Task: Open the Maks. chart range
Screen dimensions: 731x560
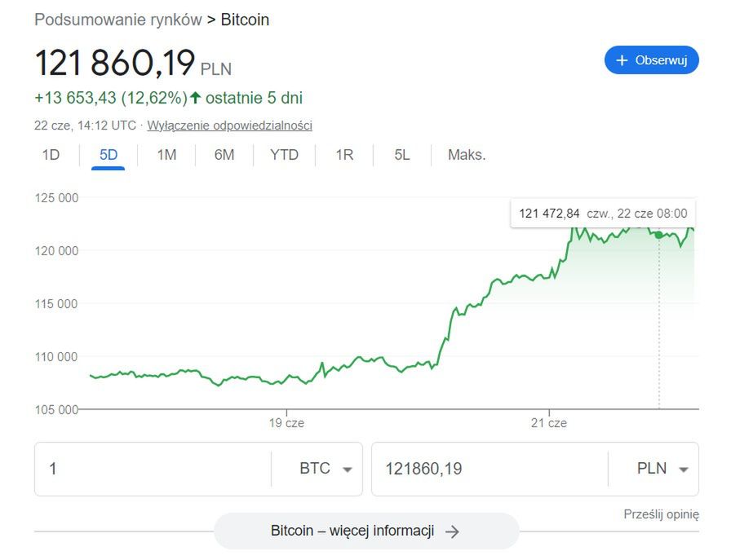Action: point(466,154)
